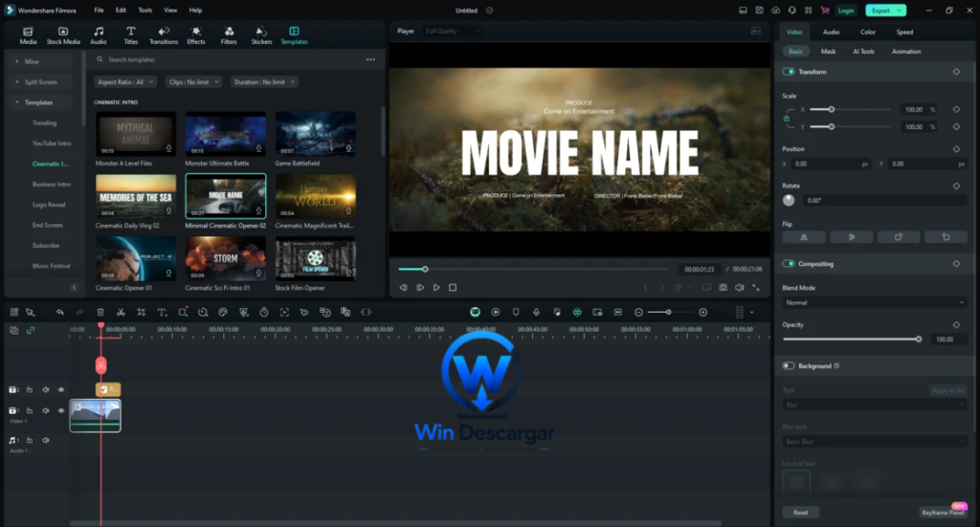Screen dimensions: 980x527
Task: Open the Keyframe Panel button
Action: click(x=943, y=512)
